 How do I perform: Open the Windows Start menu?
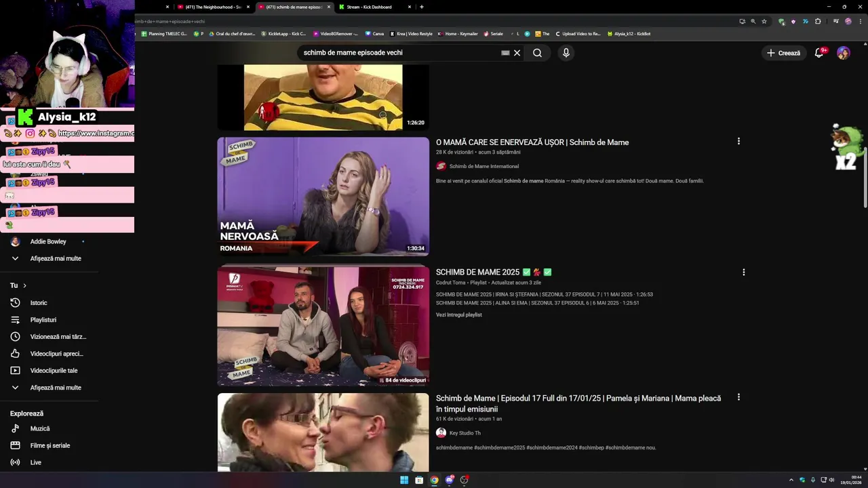pyautogui.click(x=404, y=480)
